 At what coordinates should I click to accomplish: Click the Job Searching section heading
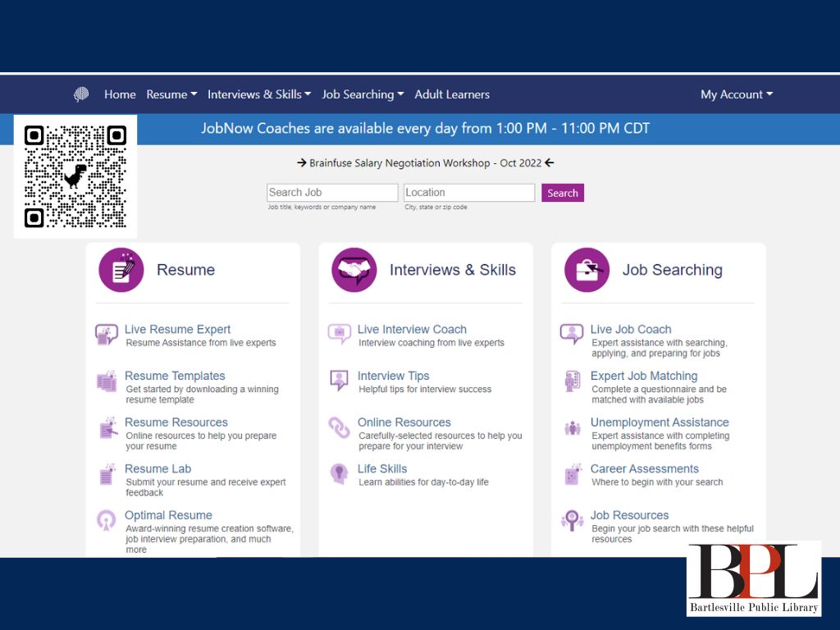tap(673, 270)
